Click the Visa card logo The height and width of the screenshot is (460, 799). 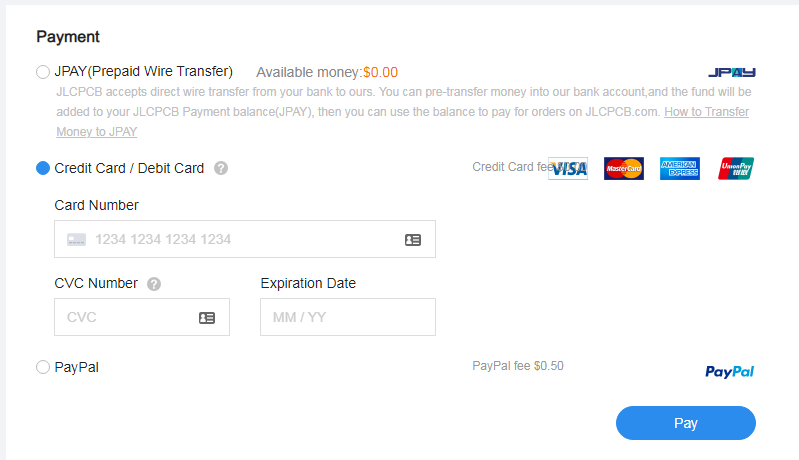click(x=568, y=169)
